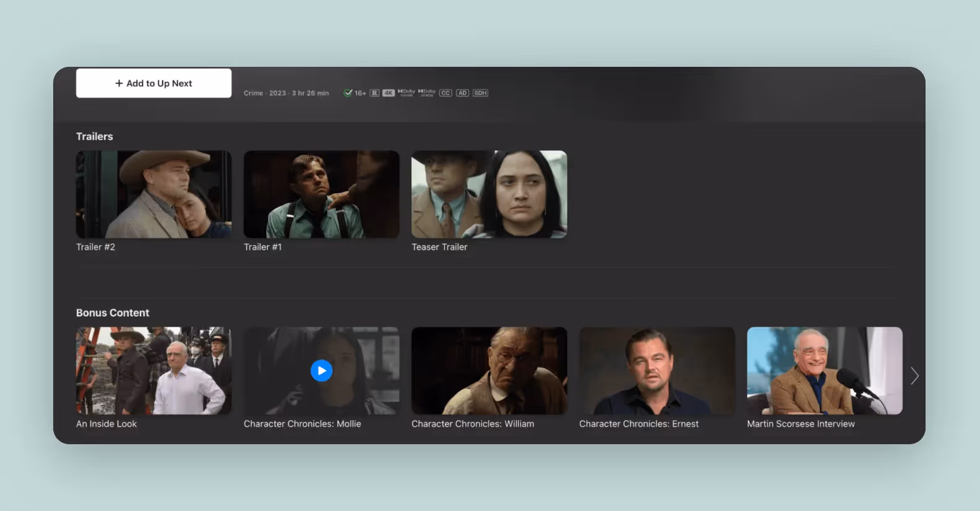Screen dimensions: 980x511
Task: Click the 2023 release year text
Action: [277, 93]
